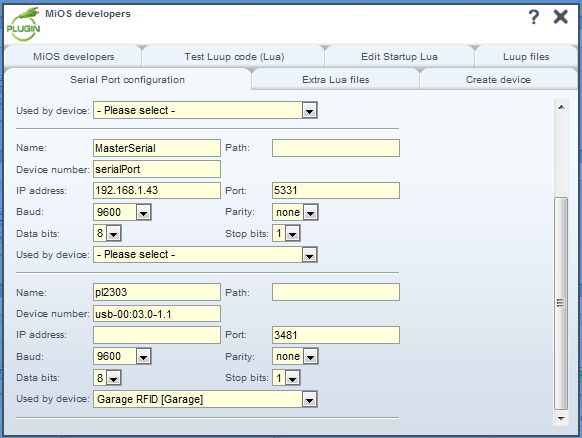Click the green PLUGIN logo icon
This screenshot has height=438, width=582.
coord(23,24)
